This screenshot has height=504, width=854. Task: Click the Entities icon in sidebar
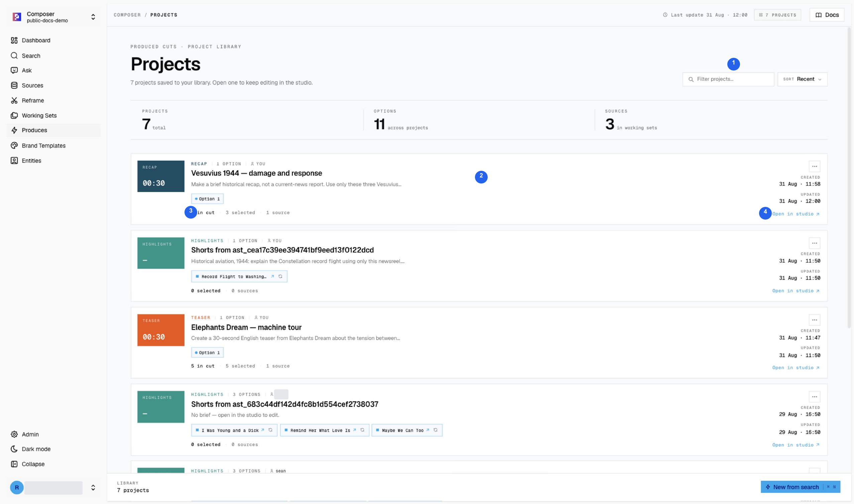(14, 161)
